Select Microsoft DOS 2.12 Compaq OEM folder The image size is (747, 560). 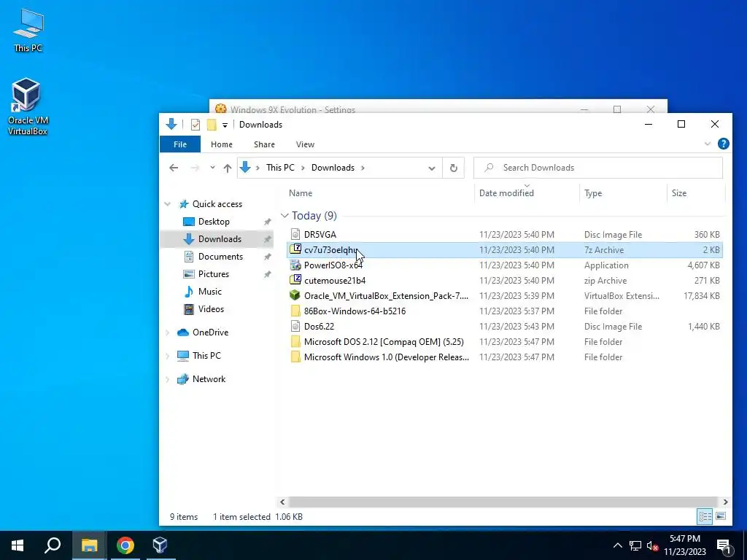click(505, 341)
